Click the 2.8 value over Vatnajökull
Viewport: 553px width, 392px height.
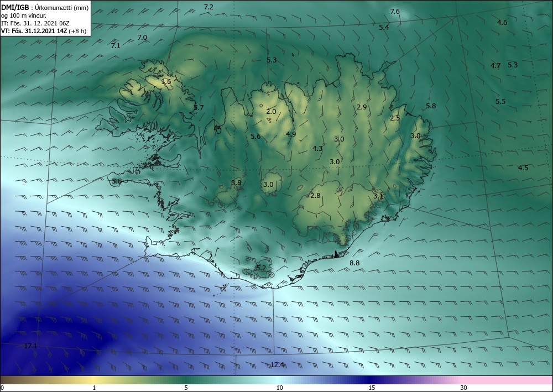(x=315, y=196)
